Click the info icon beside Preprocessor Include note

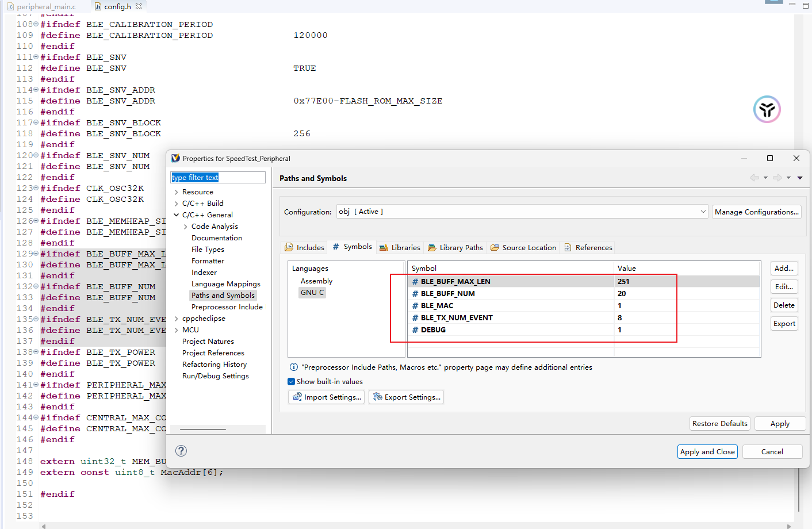click(x=294, y=367)
